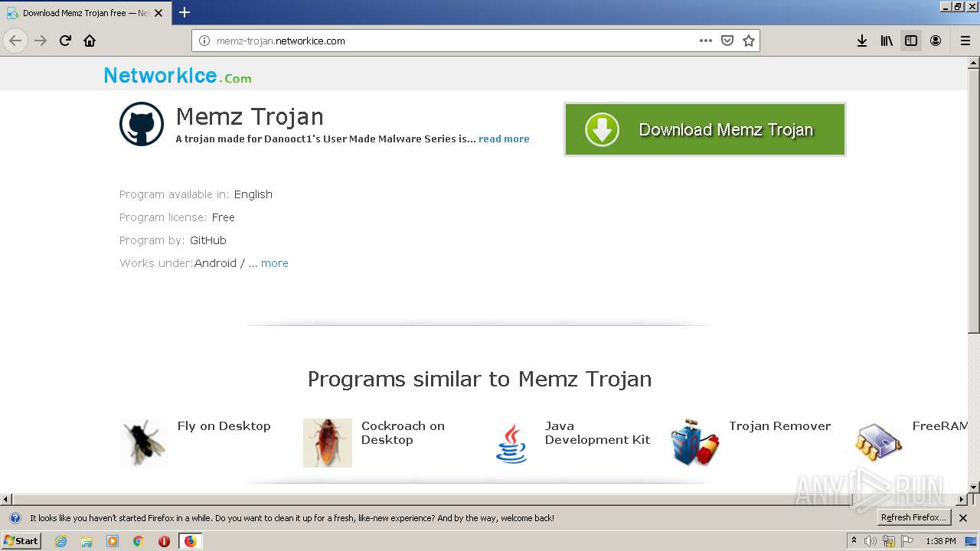Click the 1:38 PM system clock
This screenshot has height=551, width=980.
click(940, 541)
